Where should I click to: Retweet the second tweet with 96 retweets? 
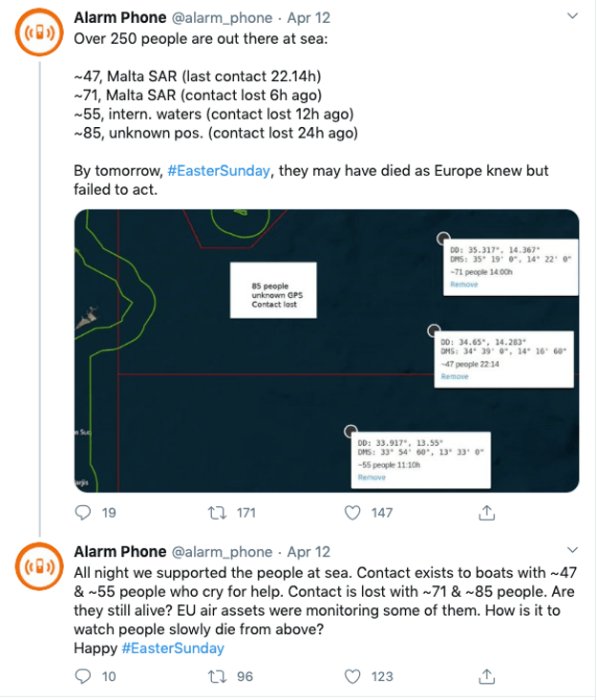(219, 676)
